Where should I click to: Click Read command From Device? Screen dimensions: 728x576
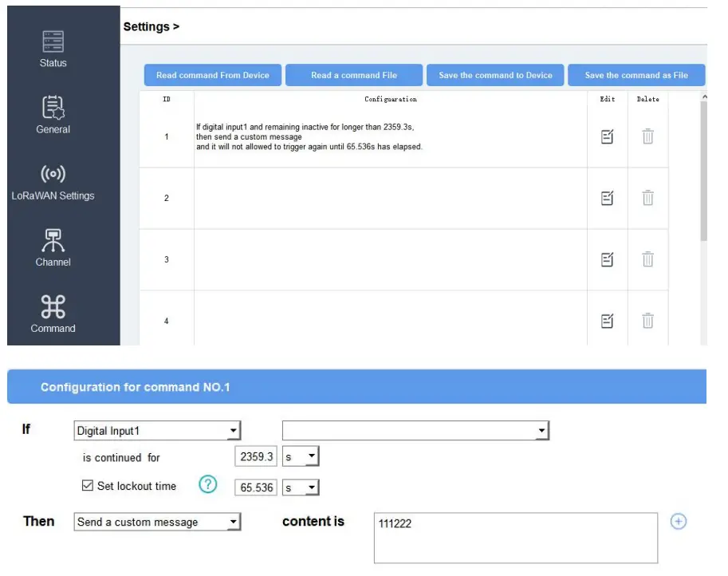[x=212, y=74]
